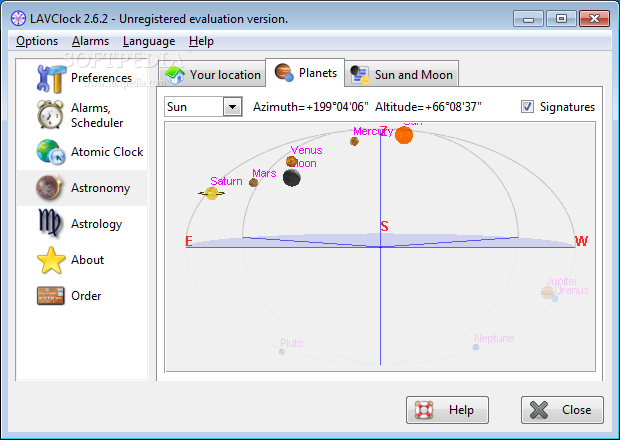Select Astronomy label in sidebar
Viewport: 620px width, 440px height.
click(x=100, y=188)
